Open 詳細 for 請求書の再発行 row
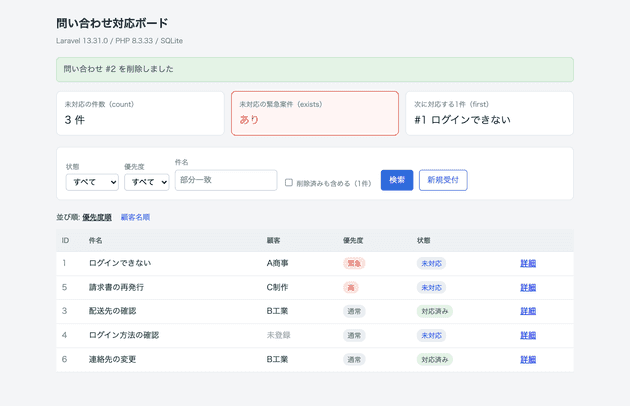This screenshot has height=406, width=630. tap(528, 287)
